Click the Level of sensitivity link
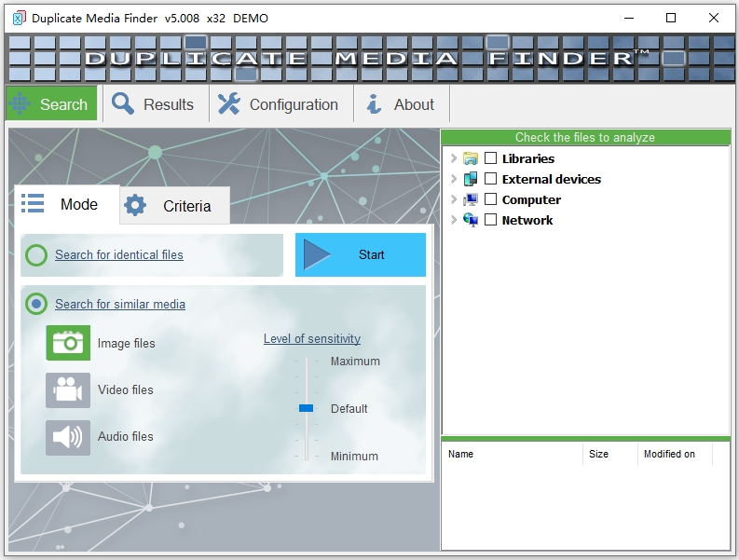Image resolution: width=739 pixels, height=560 pixels. [312, 338]
